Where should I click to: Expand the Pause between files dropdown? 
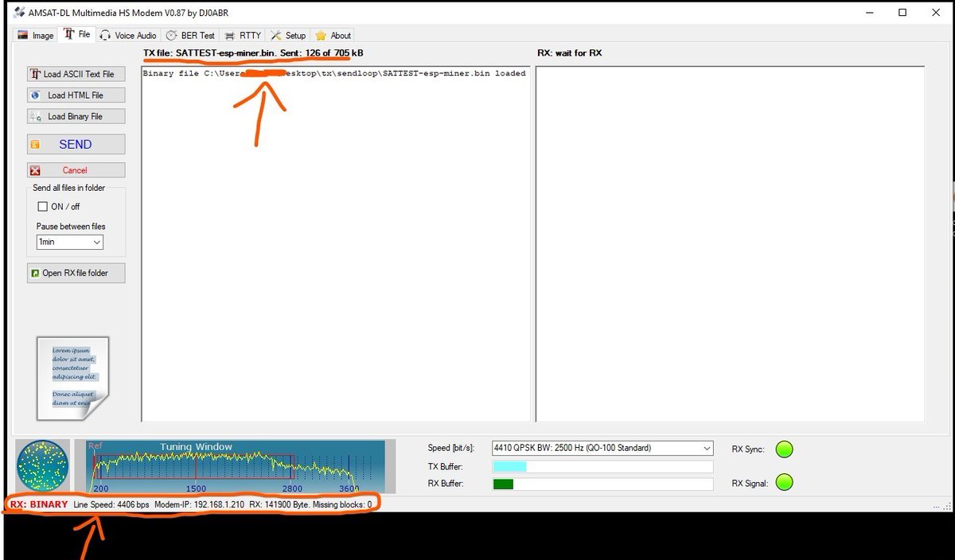[x=69, y=242]
